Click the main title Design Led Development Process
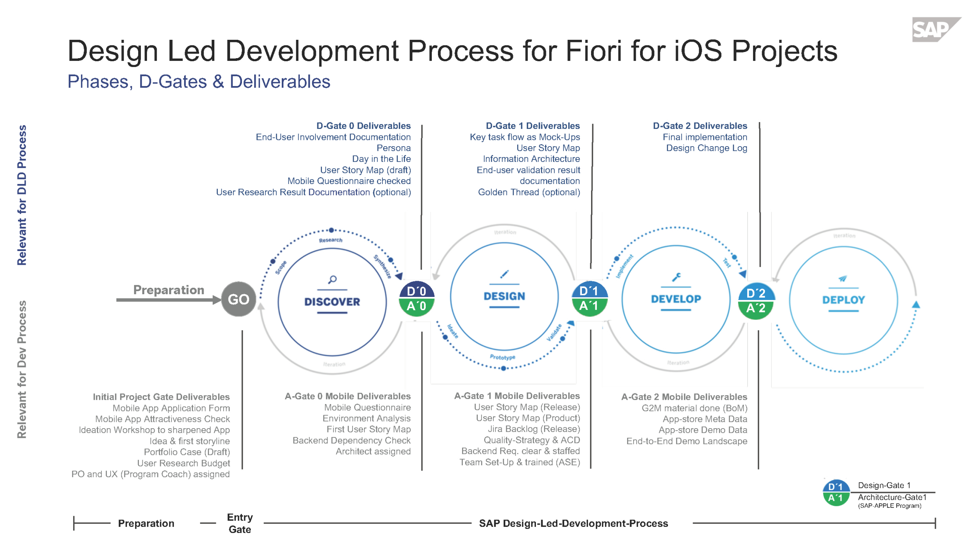Screen dimensions: 980x551 coord(452,51)
